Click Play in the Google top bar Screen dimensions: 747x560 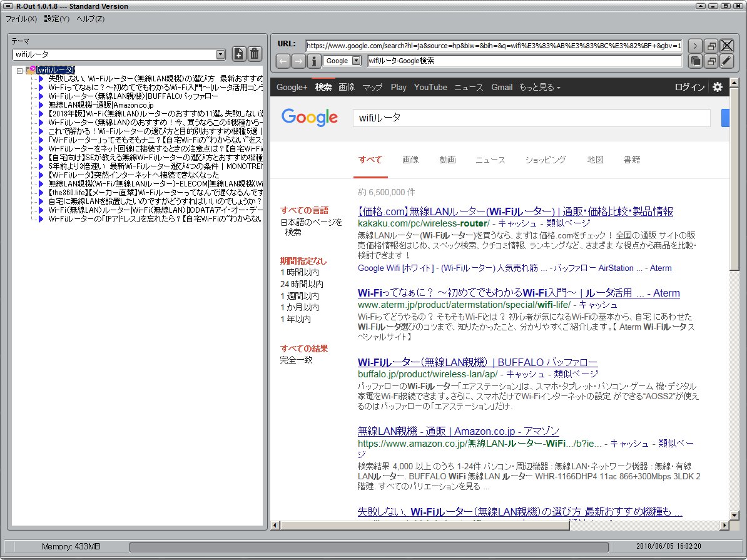pyautogui.click(x=399, y=87)
